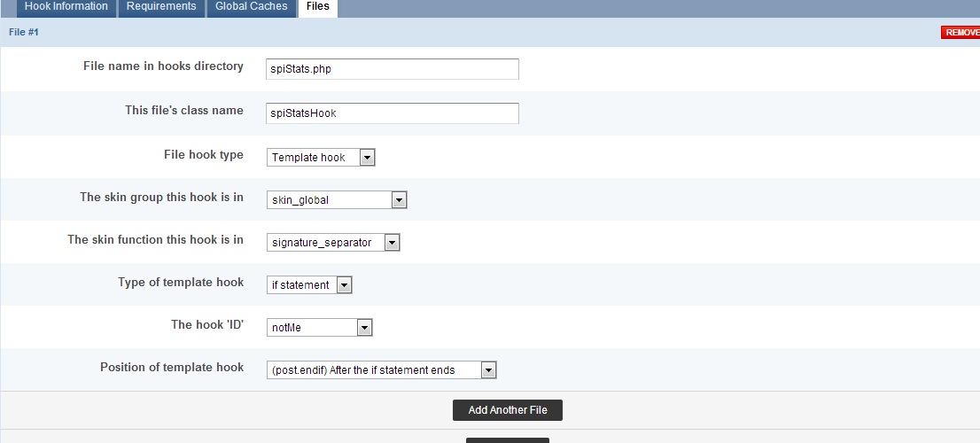Go to the Global Caches tab
The image size is (980, 443).
point(251,7)
